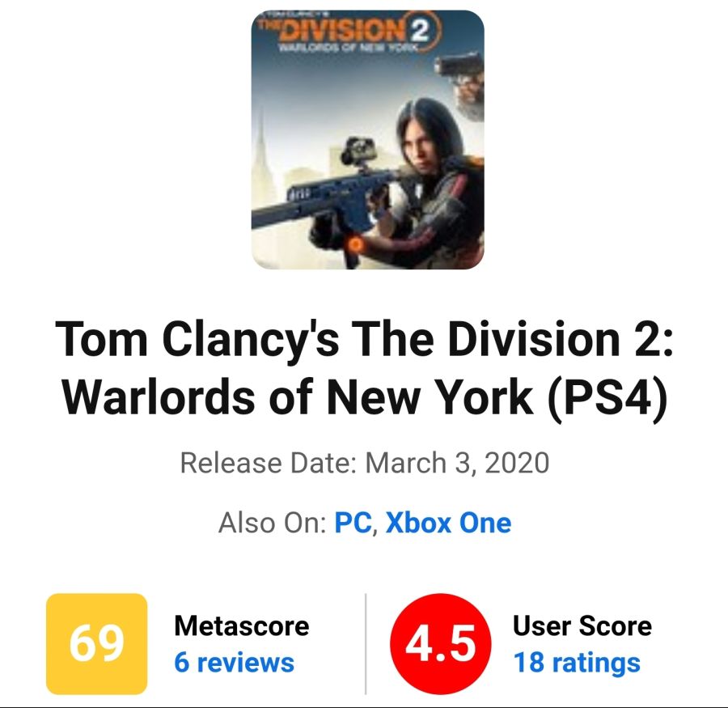Click the Metascore label
Image resolution: width=728 pixels, height=708 pixels.
tap(241, 625)
